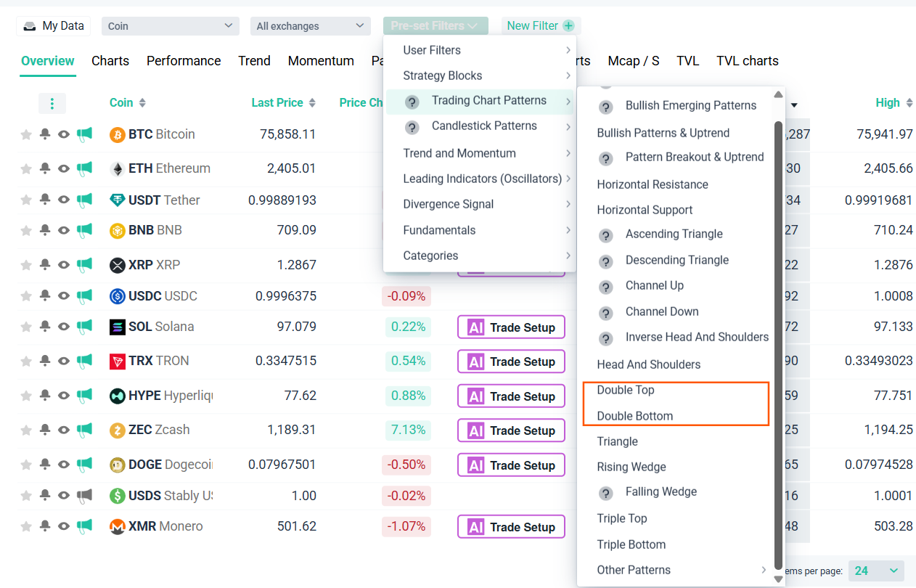916x588 pixels.
Task: Toggle the Pre-set Filters dropdown
Action: pos(435,26)
